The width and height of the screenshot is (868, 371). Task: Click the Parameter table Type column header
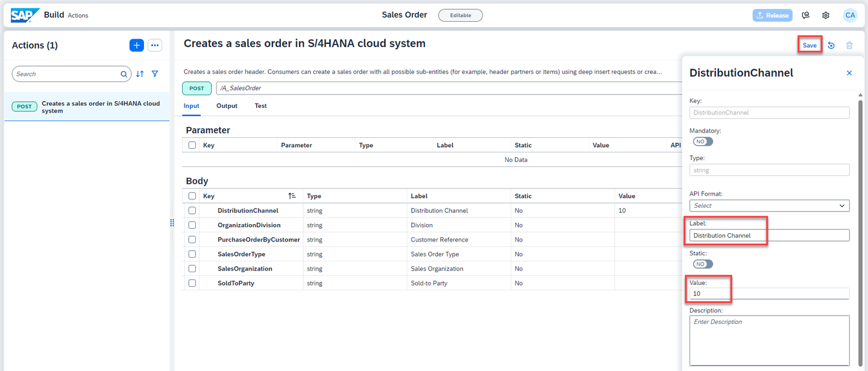[x=366, y=145]
